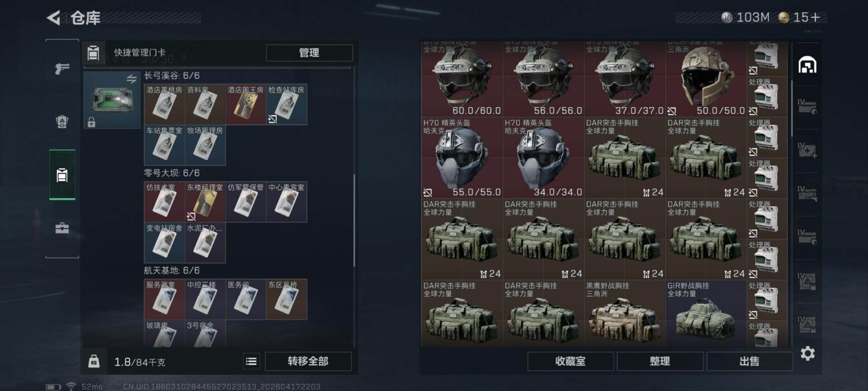The width and height of the screenshot is (868, 391).
Task: Open the weapons tab pistol icon
Action: click(62, 68)
